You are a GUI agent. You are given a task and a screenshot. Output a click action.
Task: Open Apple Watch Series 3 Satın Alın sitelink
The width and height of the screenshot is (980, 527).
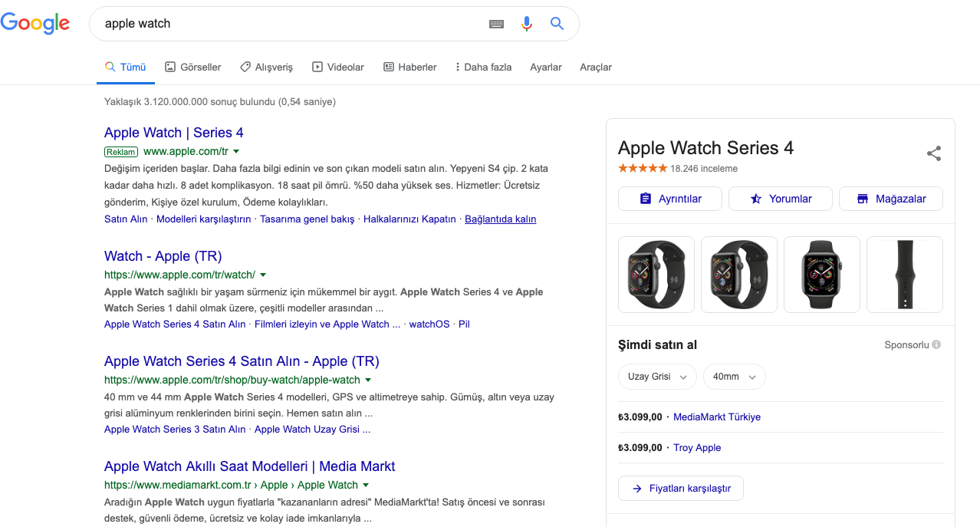coord(175,430)
